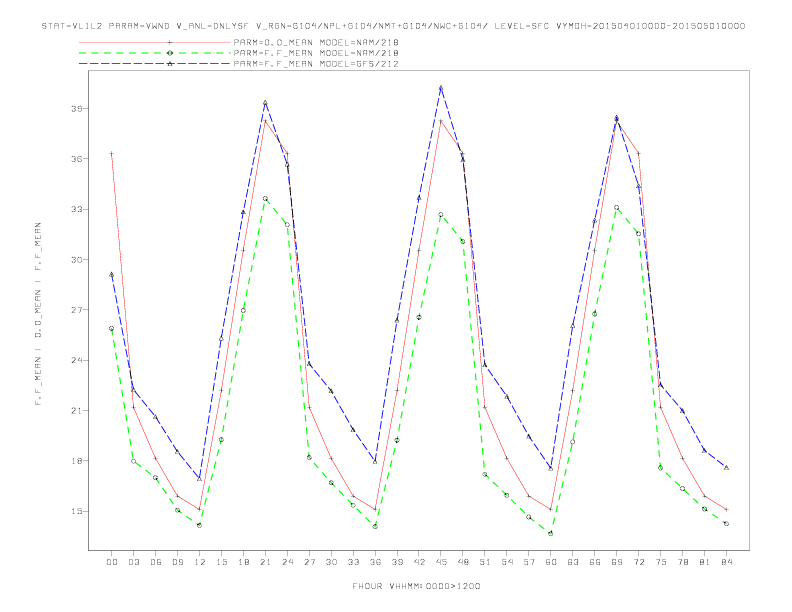Click x-axis tick label 30
The image size is (792, 612).
331,562
